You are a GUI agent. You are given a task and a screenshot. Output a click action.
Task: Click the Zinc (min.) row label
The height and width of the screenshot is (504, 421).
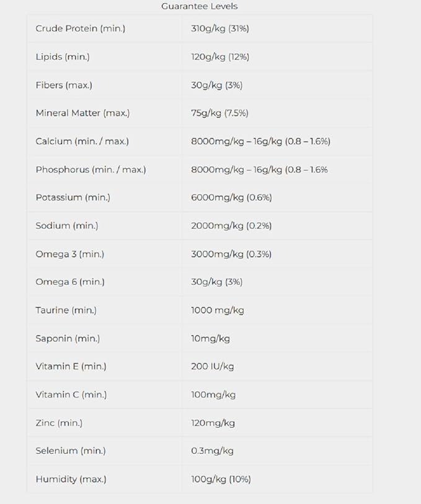coord(59,423)
